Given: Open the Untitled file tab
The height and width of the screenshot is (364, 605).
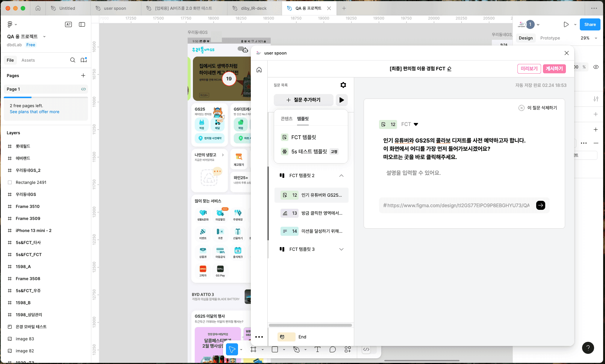Looking at the screenshot, I should point(67,8).
